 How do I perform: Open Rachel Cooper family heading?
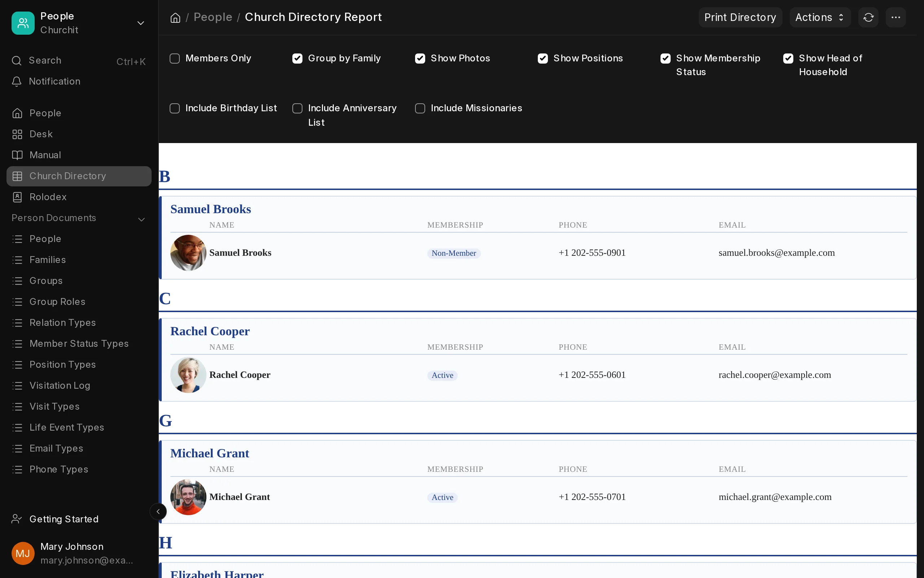tap(210, 331)
